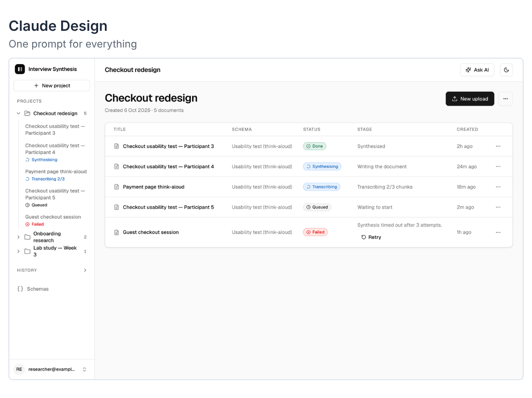Click the Interview Synthesis logo icon

click(20, 69)
